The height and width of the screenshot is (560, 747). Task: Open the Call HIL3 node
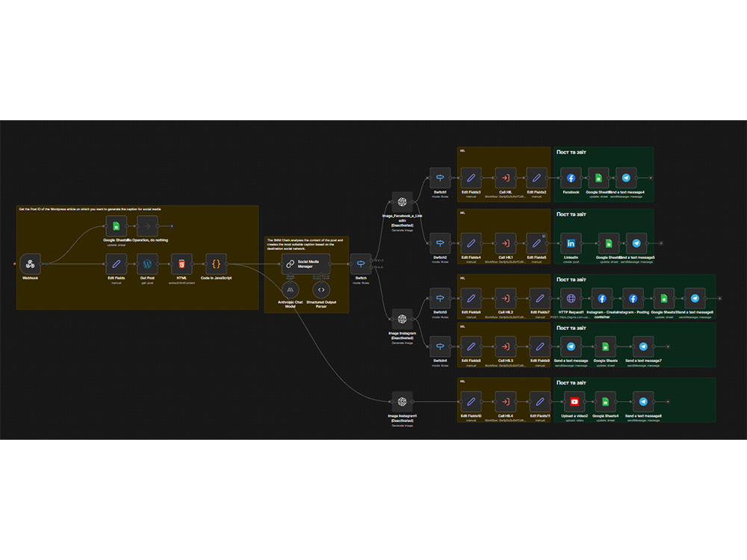click(x=506, y=346)
